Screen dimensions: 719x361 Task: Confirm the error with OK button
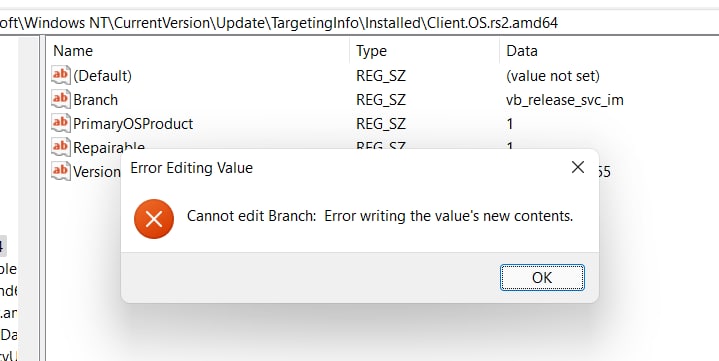click(x=542, y=278)
